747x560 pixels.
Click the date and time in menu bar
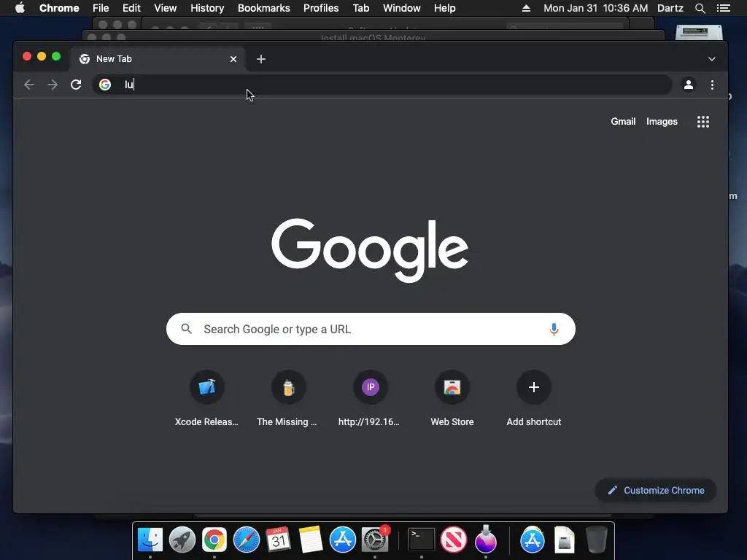tap(595, 8)
